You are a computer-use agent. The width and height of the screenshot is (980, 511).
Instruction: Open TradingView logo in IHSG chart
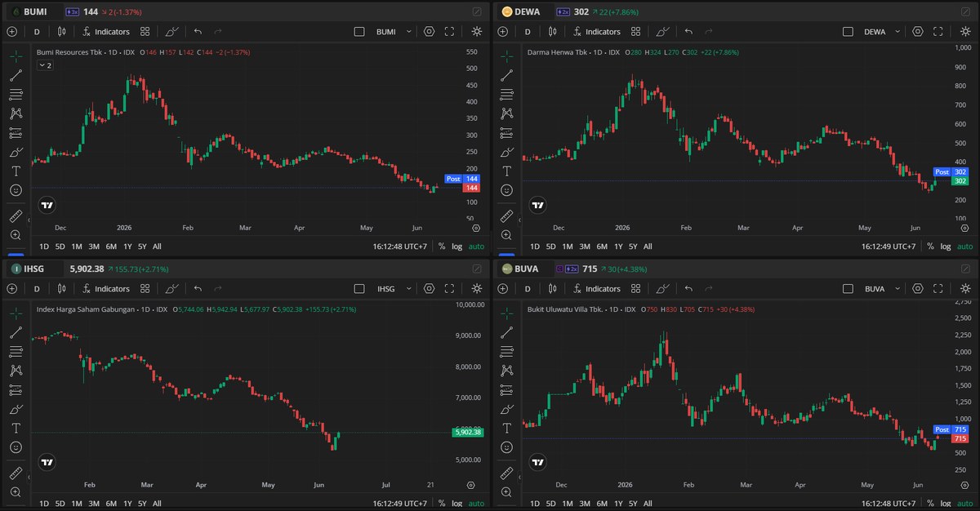(x=47, y=462)
